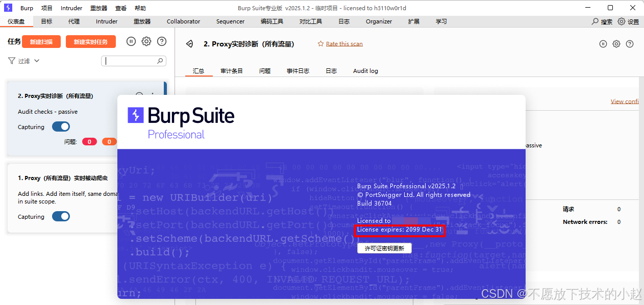Switch to the 仪表盘 tab
644x305 pixels.
tap(16, 21)
